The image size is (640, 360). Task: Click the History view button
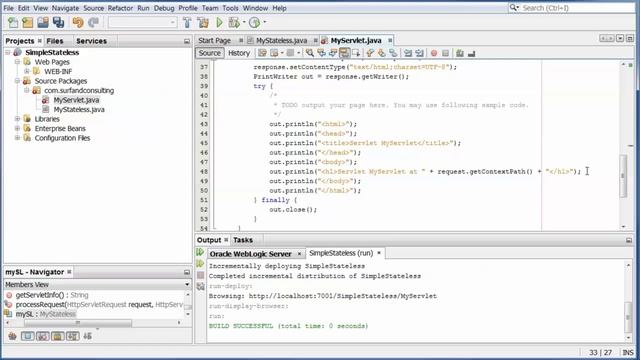coord(239,53)
